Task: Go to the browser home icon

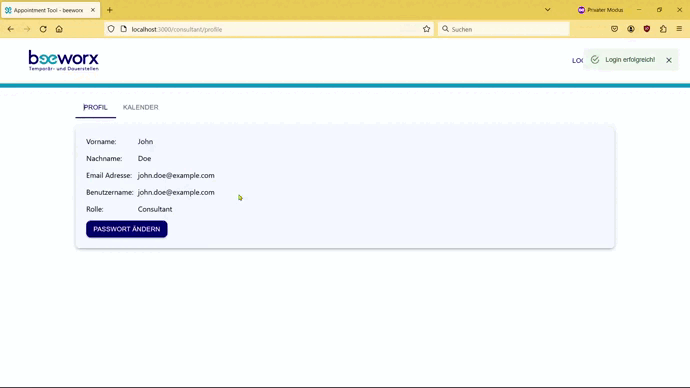Action: 59,29
